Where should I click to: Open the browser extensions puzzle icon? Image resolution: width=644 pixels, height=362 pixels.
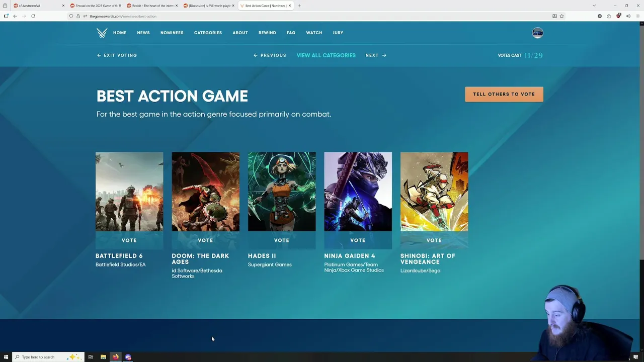(609, 16)
